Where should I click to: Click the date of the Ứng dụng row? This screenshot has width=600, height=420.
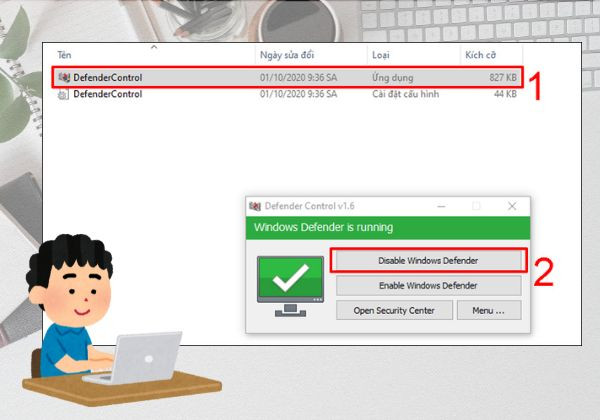coord(298,78)
